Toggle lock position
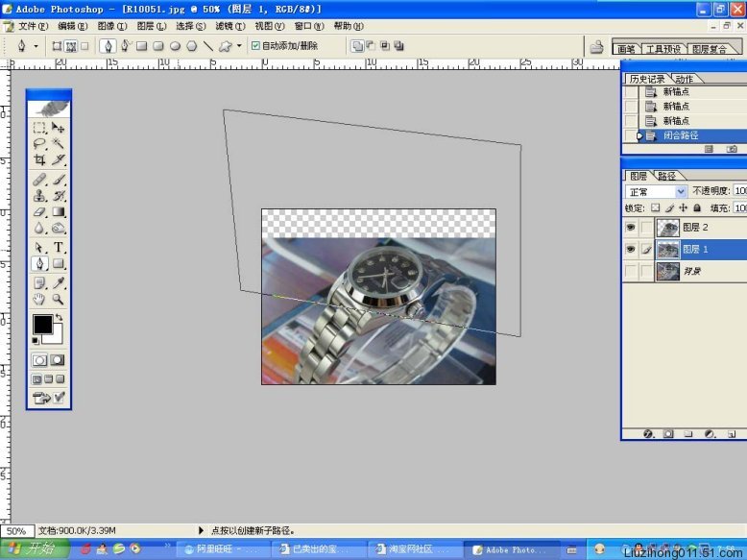747x560 pixels. point(684,207)
